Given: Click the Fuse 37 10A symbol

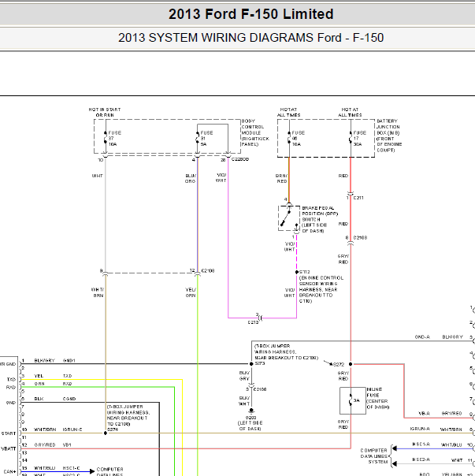Looking at the screenshot, I should [x=106, y=139].
